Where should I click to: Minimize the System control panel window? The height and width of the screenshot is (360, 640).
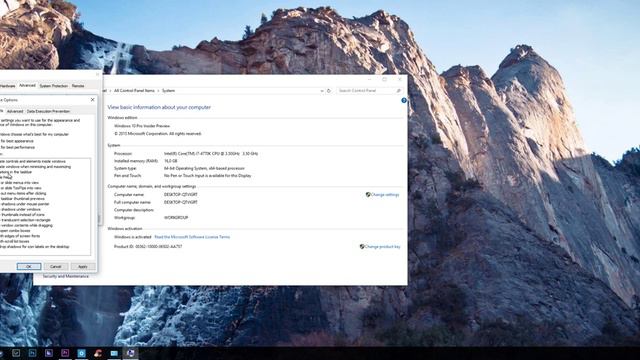369,79
